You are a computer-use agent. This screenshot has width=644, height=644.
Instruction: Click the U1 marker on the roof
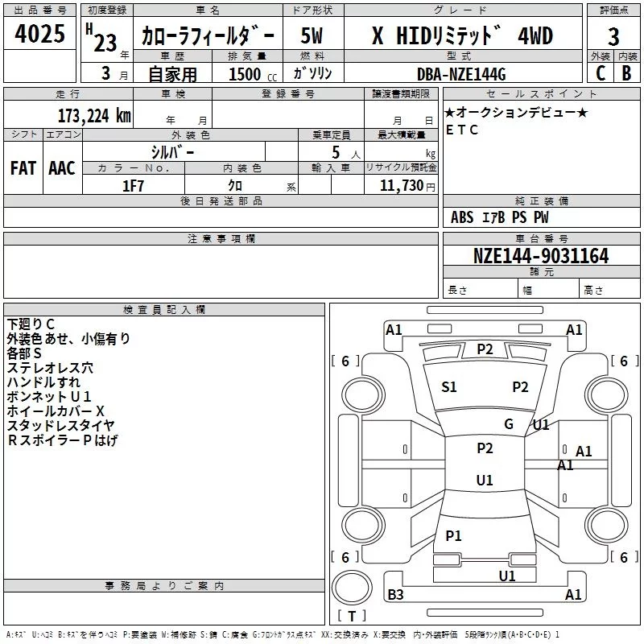tap(485, 481)
